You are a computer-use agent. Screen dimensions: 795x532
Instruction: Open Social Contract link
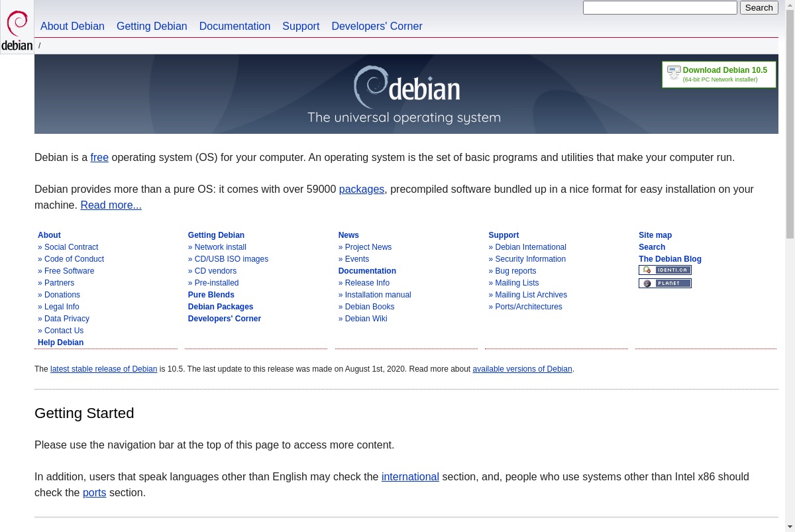coord(71,247)
